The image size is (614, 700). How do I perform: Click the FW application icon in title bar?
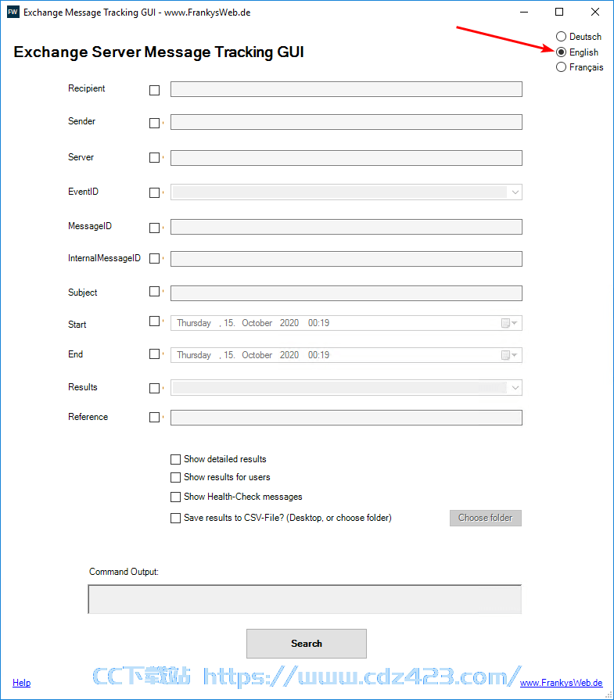13,12
